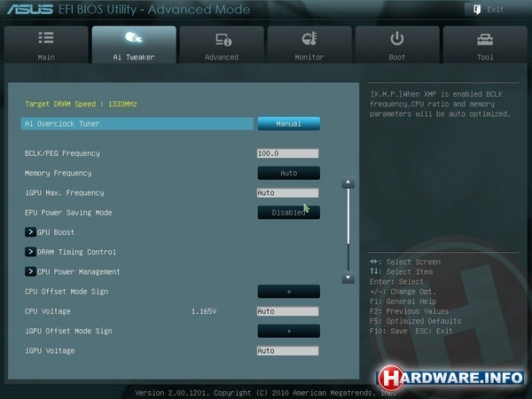Screen dimensions: 532x399
Task: Click the F2: Previous Values hint
Action: coord(409,311)
